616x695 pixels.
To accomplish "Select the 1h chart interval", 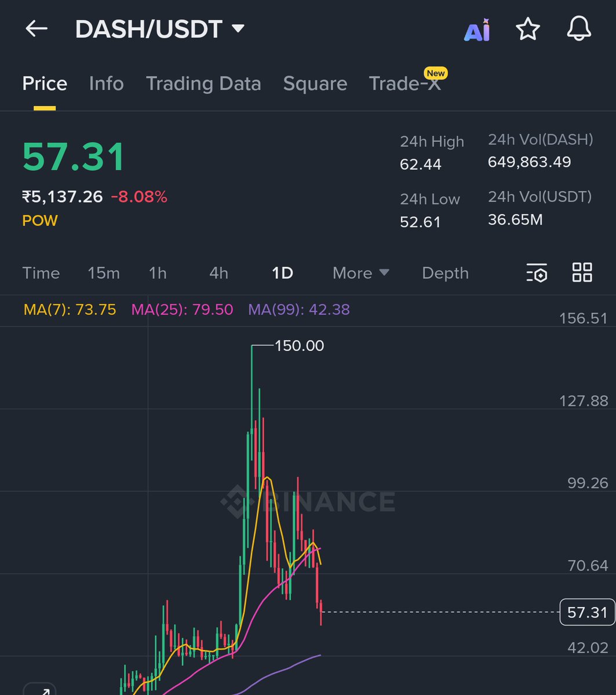I will tap(158, 273).
